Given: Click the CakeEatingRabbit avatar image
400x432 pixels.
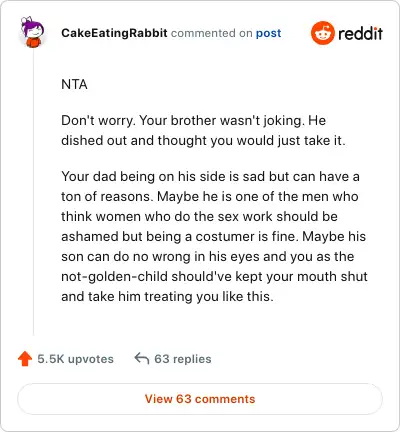Looking at the screenshot, I should pos(32,32).
